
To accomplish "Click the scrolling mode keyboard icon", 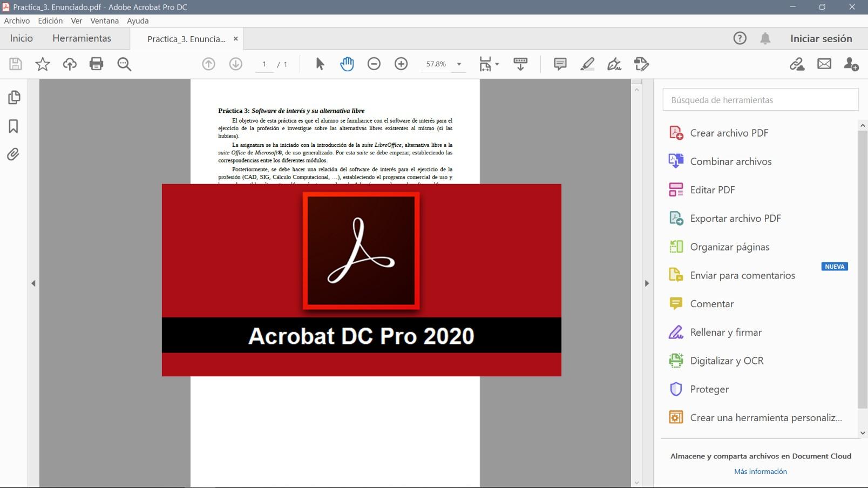I will click(x=520, y=64).
